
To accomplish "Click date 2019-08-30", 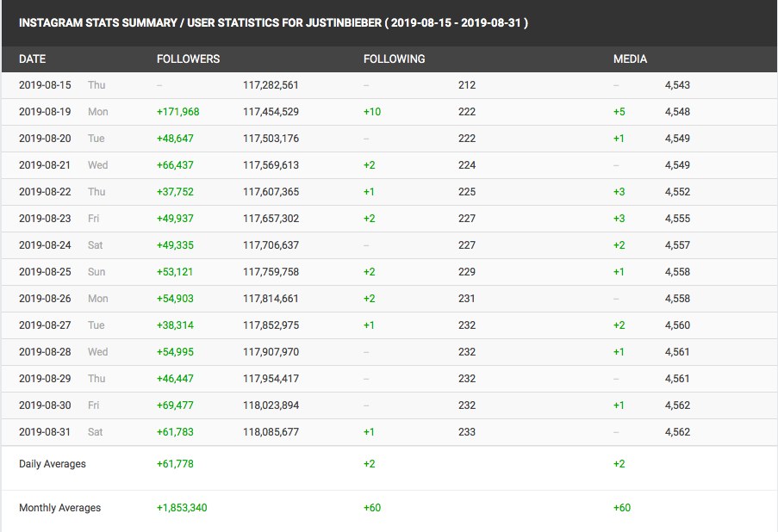I will pyautogui.click(x=45, y=406).
